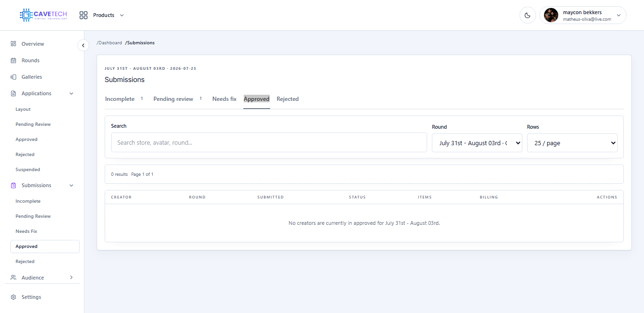
Task: Collapse the Applications section chevron
Action: click(x=72, y=93)
